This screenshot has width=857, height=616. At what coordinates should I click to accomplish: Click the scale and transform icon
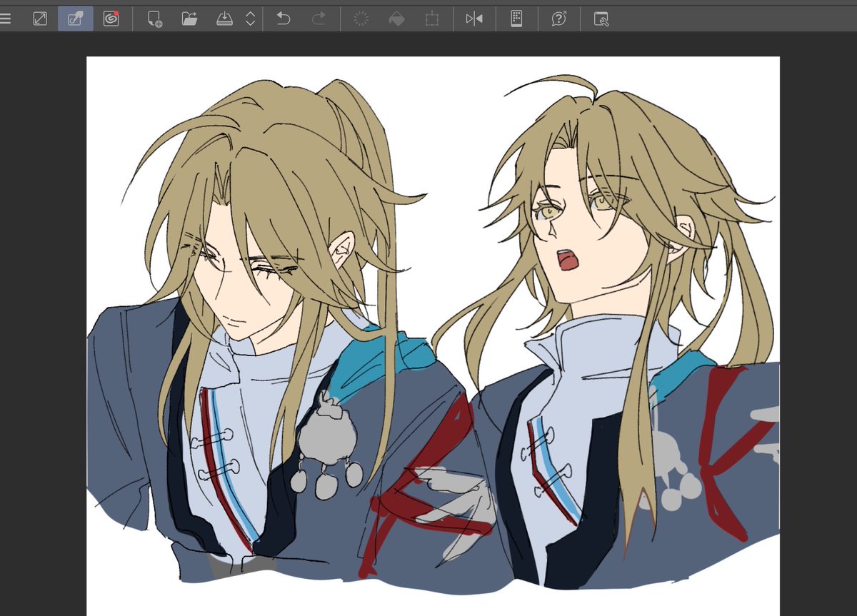pos(432,19)
